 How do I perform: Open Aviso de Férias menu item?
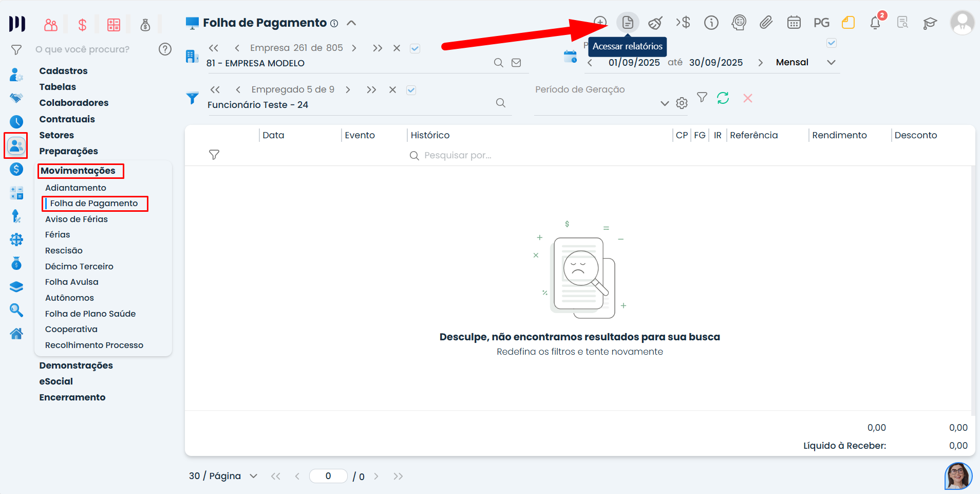coord(77,219)
